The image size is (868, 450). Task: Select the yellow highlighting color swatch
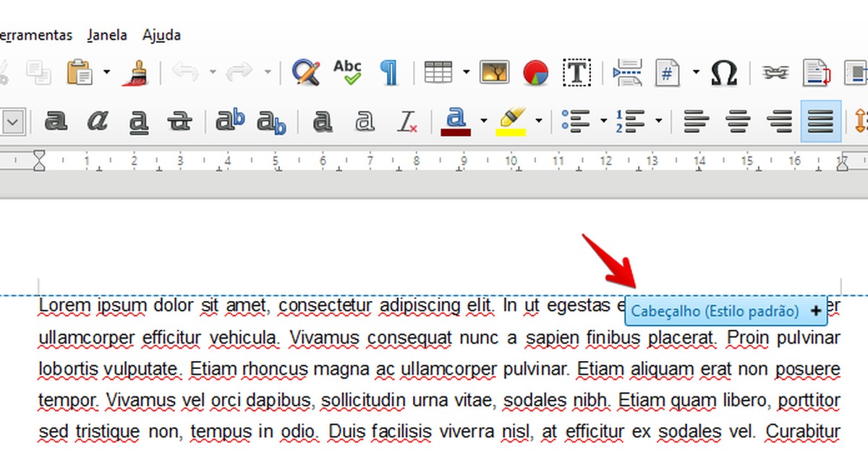513,129
